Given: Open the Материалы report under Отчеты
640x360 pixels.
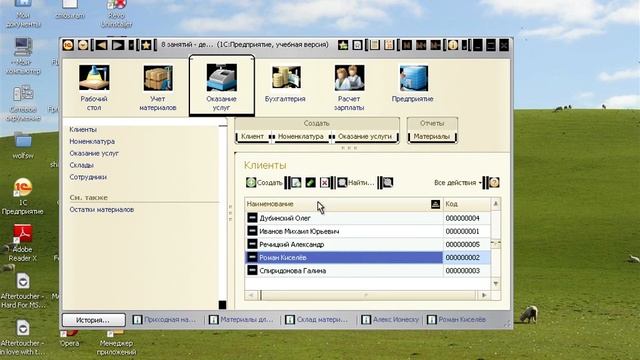Looking at the screenshot, I should [432, 136].
